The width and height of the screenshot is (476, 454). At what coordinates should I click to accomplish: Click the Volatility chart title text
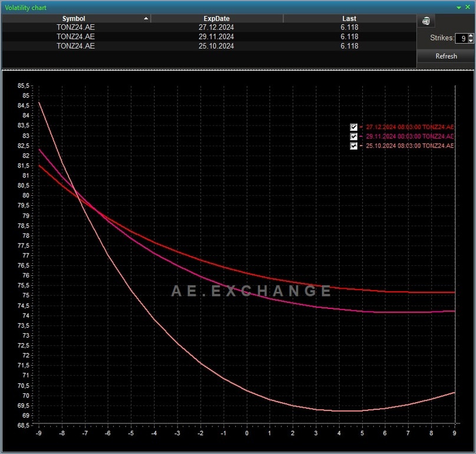pyautogui.click(x=25, y=8)
